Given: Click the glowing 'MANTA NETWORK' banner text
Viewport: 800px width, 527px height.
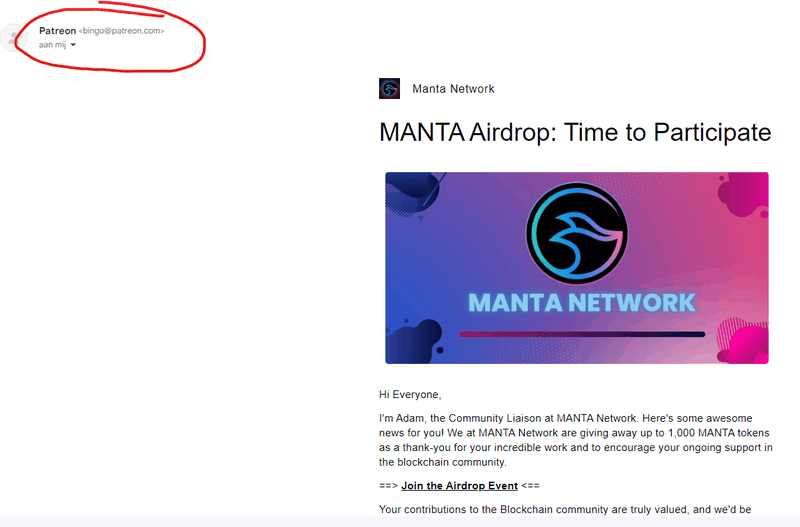Looking at the screenshot, I should pyautogui.click(x=582, y=303).
